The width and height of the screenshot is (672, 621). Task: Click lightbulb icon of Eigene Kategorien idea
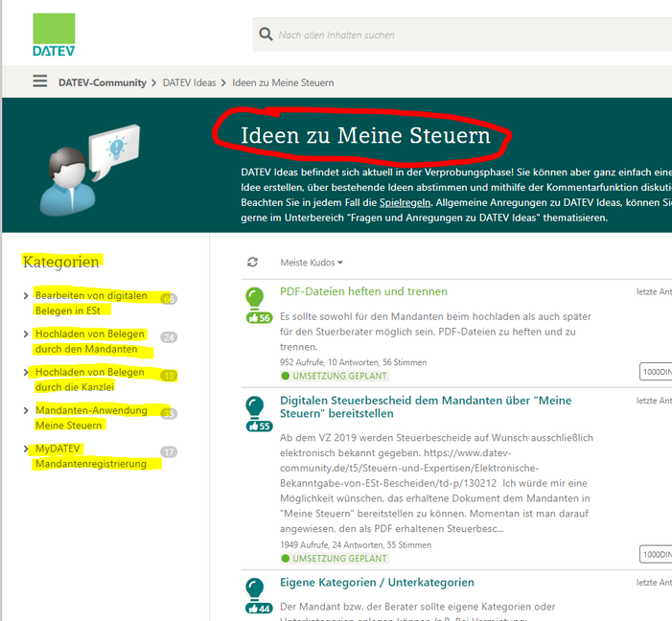click(x=255, y=589)
